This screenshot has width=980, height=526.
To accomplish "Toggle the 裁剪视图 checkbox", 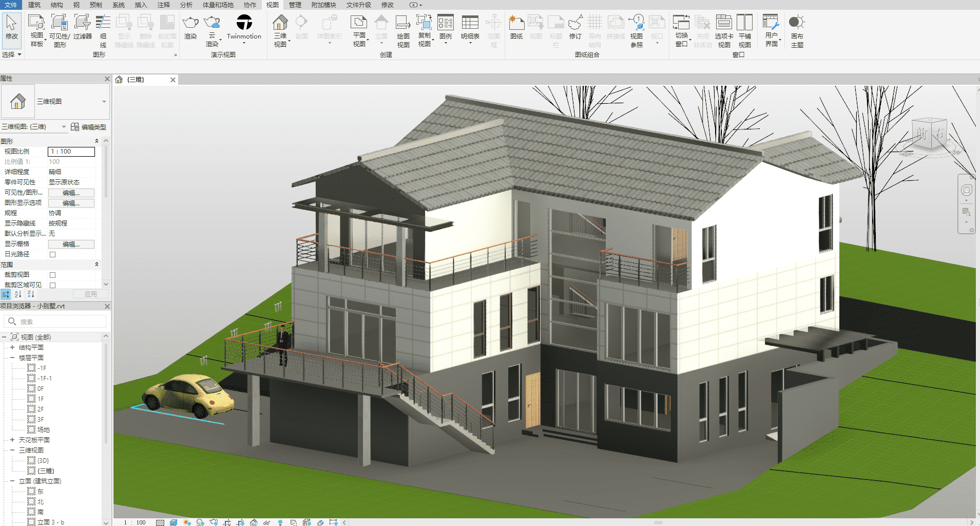I will point(52,275).
